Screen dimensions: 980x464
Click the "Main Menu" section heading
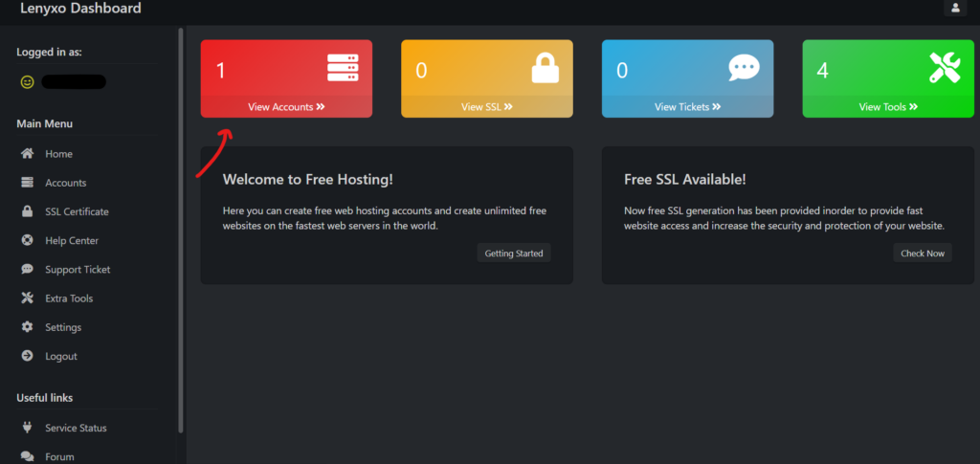coord(44,123)
